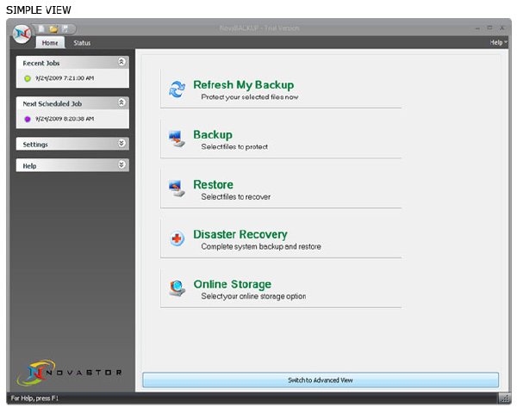Open Refresh My Backup link
Screen dimensions: 517x420
tap(243, 85)
